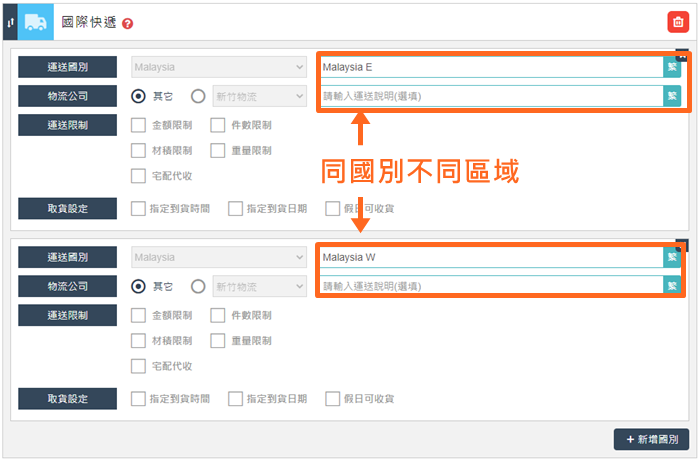Image resolution: width=700 pixels, height=461 pixels.
Task: Click the 繁 button beside Malaysia W
Action: pos(672,257)
